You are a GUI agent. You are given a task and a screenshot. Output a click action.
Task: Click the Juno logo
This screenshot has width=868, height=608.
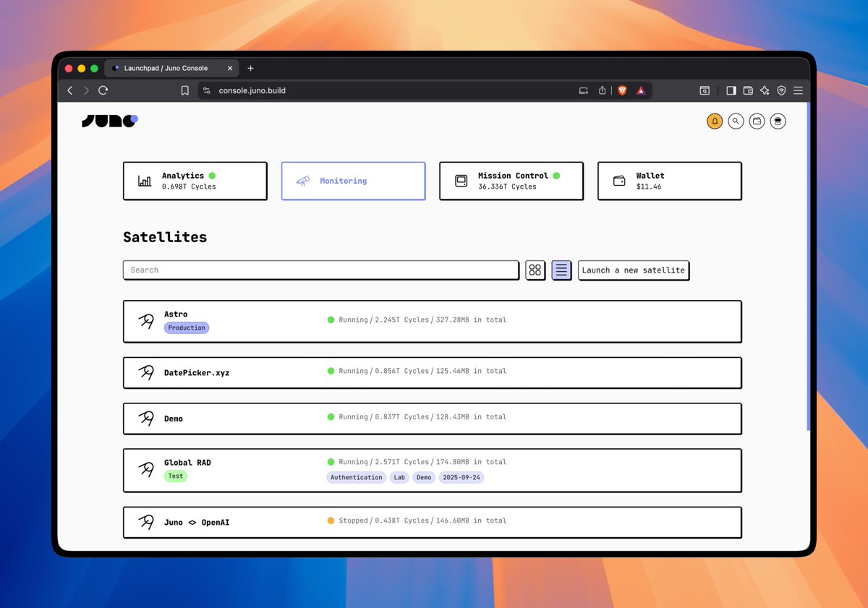(109, 121)
